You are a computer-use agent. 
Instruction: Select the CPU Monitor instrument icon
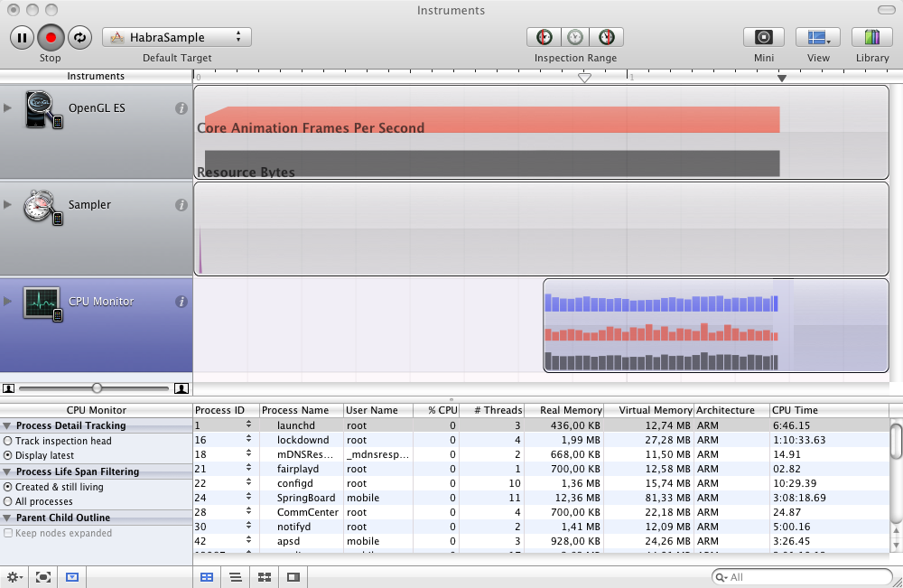click(x=42, y=303)
